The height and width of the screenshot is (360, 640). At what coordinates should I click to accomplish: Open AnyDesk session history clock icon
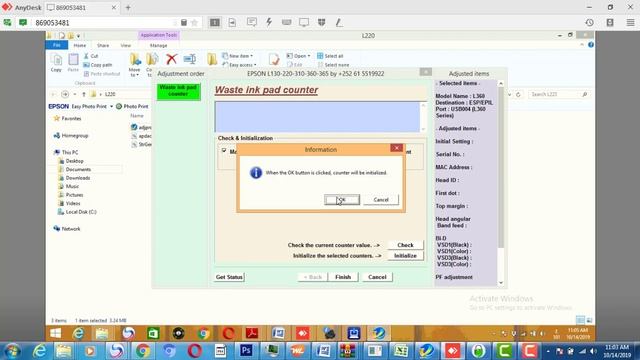click(589, 22)
